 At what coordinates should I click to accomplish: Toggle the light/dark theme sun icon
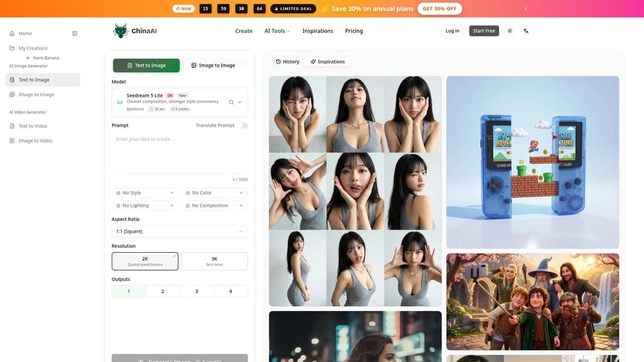click(509, 31)
